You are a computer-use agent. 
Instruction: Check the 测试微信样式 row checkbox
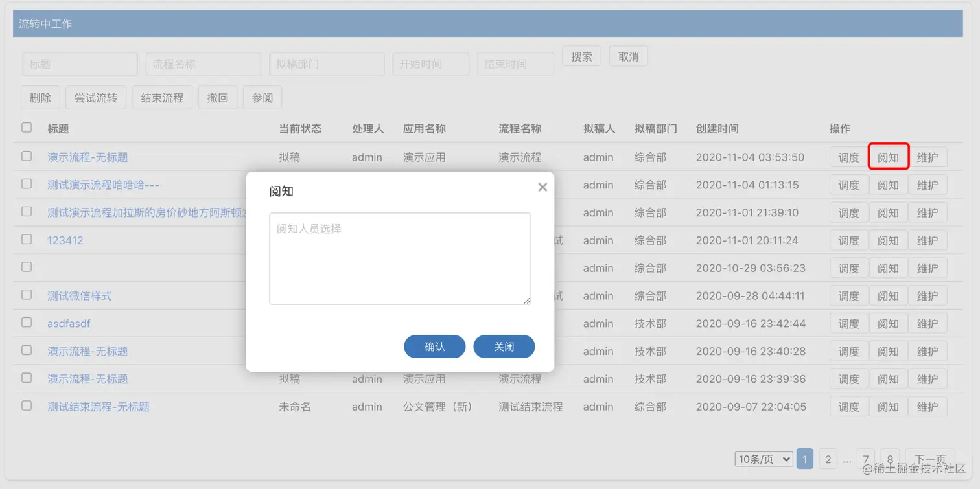pyautogui.click(x=27, y=295)
